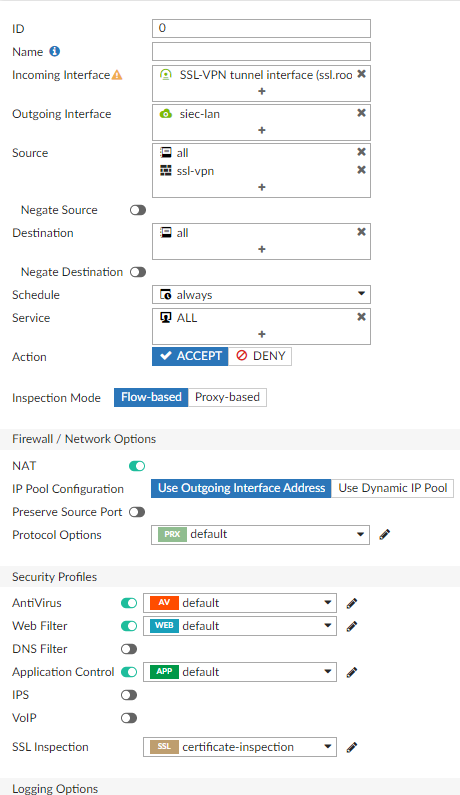460x795 pixels.
Task: Enable the IPS toggle
Action: [129, 695]
